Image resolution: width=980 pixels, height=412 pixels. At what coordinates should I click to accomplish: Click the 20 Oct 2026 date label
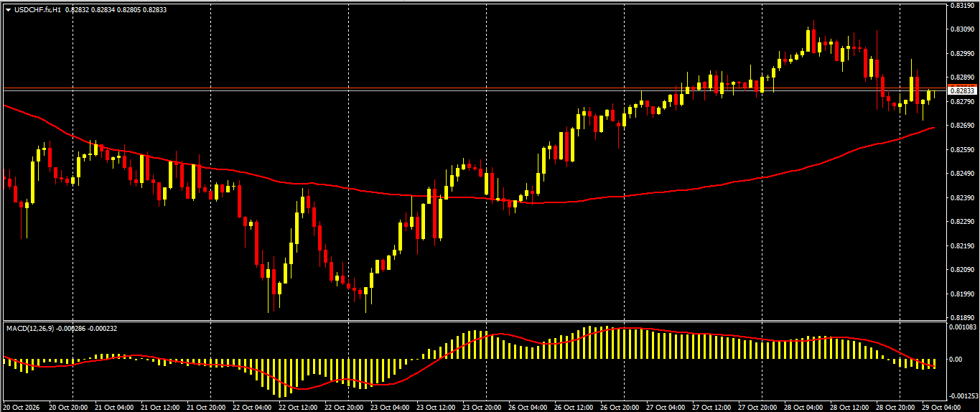pos(20,407)
